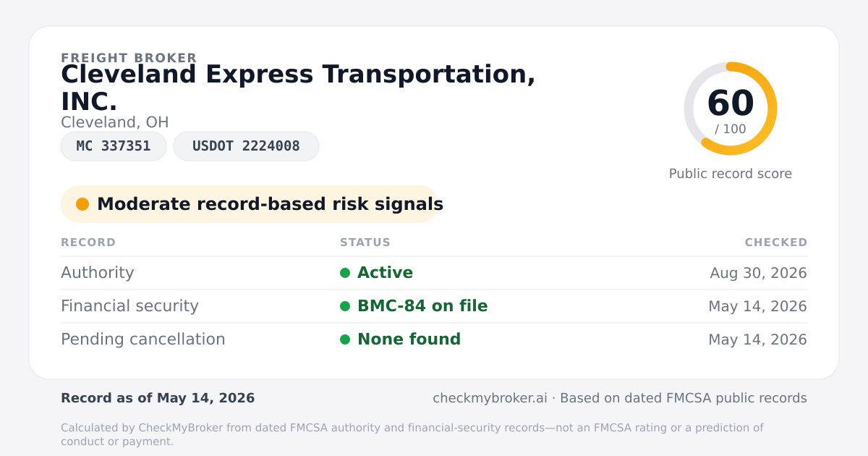
Task: Select the Financial security record row
Action: [434, 306]
